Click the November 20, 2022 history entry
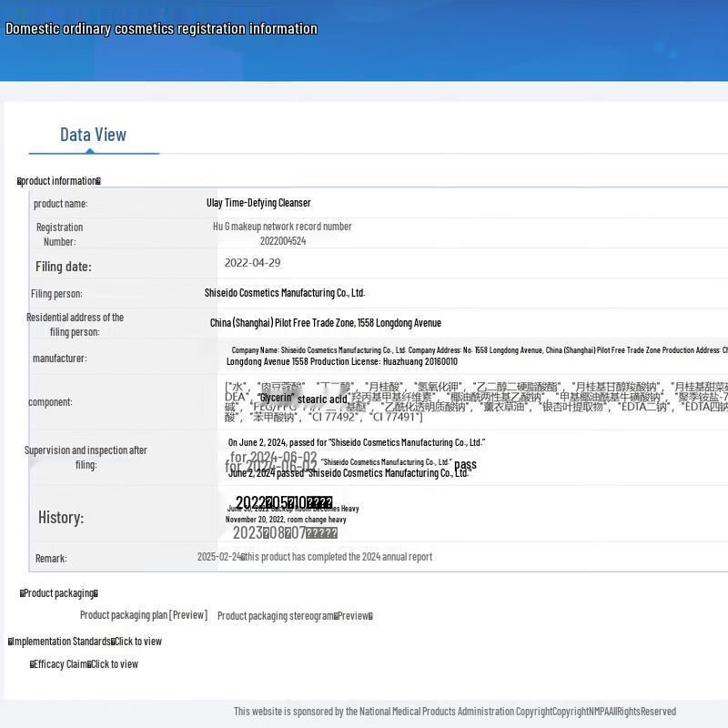The height and width of the screenshot is (728, 728). point(286,520)
